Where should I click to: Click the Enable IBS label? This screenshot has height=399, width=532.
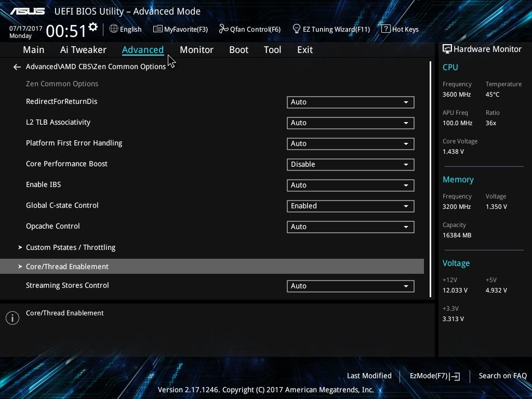(x=44, y=184)
